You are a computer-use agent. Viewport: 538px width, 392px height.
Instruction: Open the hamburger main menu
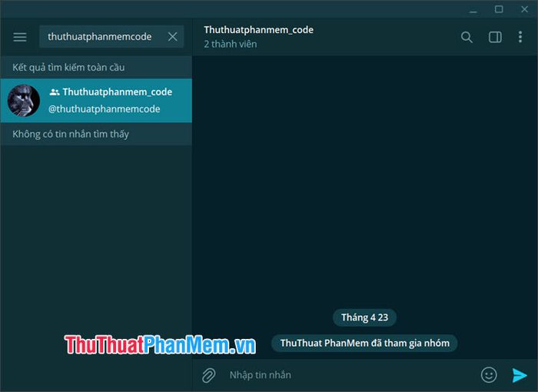(x=20, y=37)
